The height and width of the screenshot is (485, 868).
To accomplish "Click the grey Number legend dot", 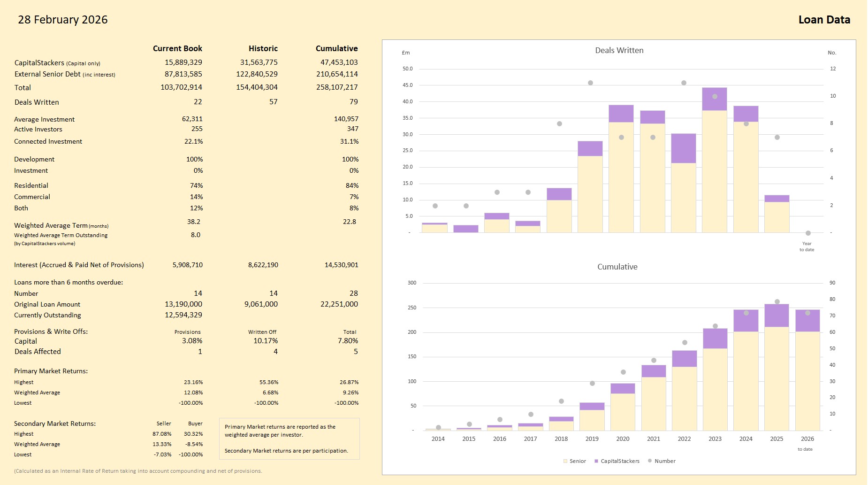I will [x=650, y=461].
